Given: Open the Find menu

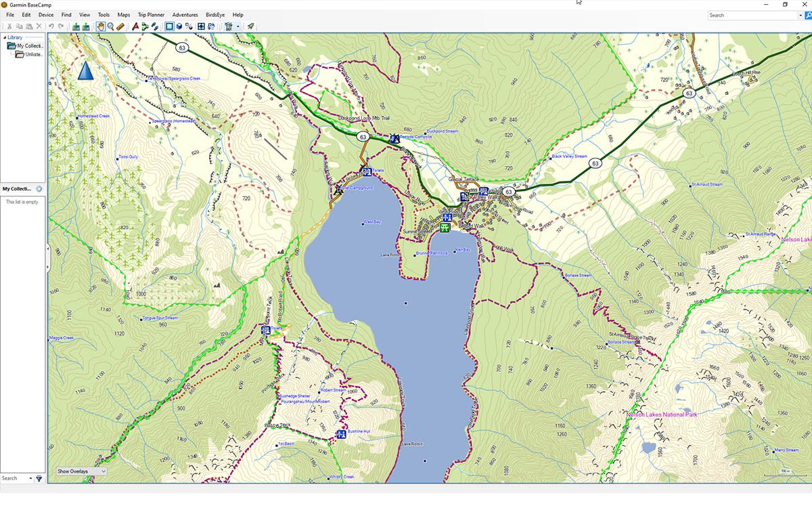Looking at the screenshot, I should click(66, 14).
